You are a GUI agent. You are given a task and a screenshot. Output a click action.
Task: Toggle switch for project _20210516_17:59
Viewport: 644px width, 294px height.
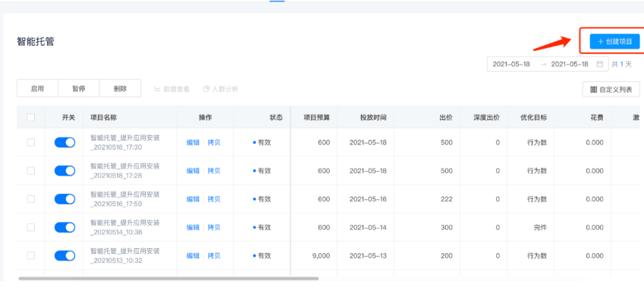[x=65, y=199]
